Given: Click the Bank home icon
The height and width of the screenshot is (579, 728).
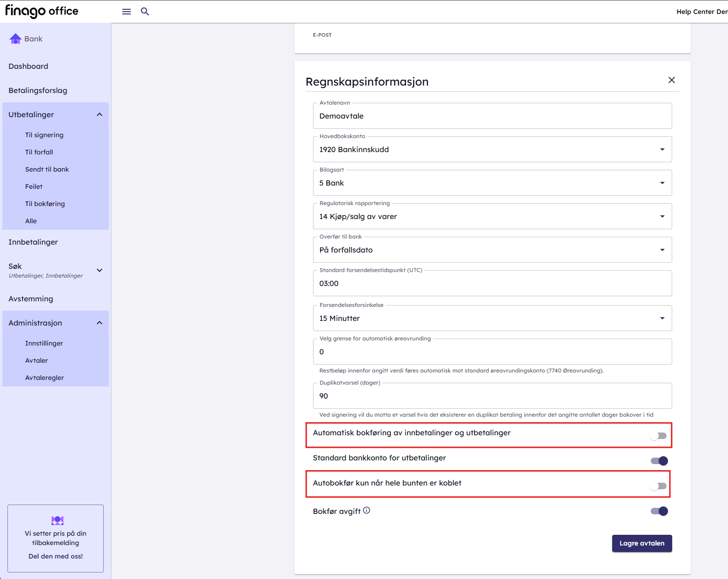Looking at the screenshot, I should tap(15, 39).
